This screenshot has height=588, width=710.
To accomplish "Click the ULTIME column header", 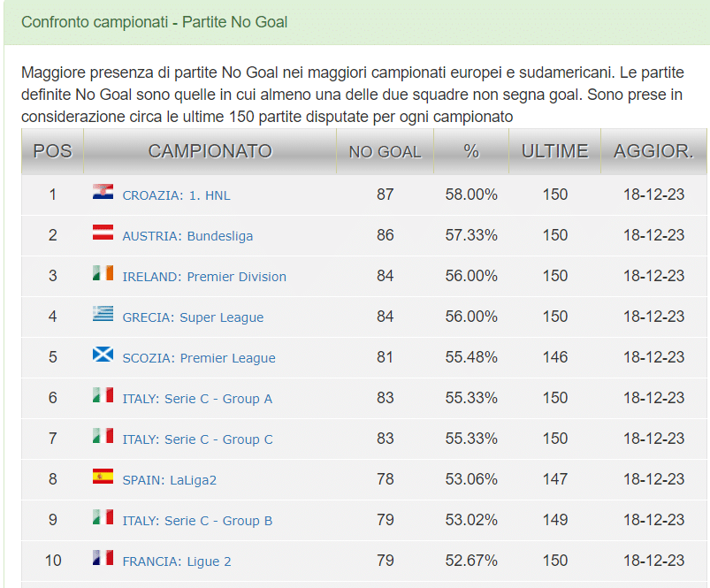I will coord(553,150).
